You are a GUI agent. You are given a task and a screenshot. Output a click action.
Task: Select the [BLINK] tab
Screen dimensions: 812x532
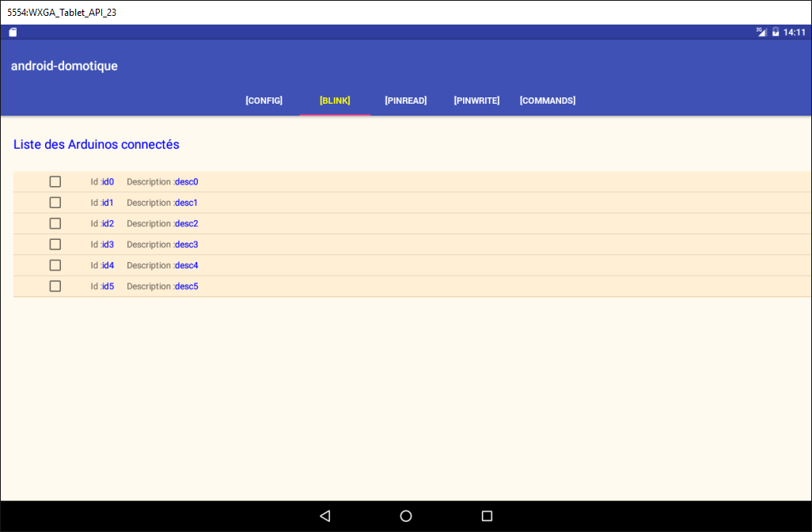pyautogui.click(x=335, y=101)
